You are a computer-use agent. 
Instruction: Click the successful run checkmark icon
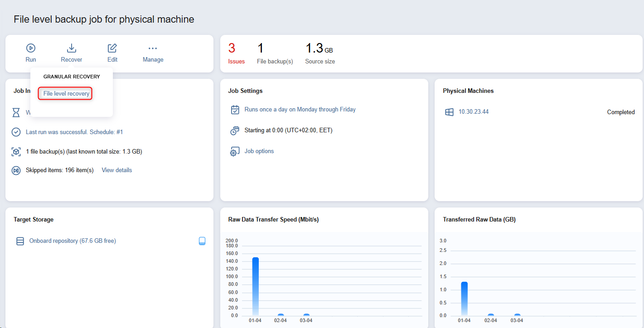(16, 132)
